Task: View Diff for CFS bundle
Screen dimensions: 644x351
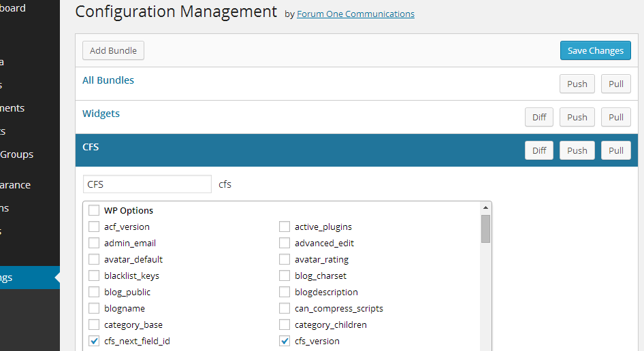Action: (x=539, y=150)
